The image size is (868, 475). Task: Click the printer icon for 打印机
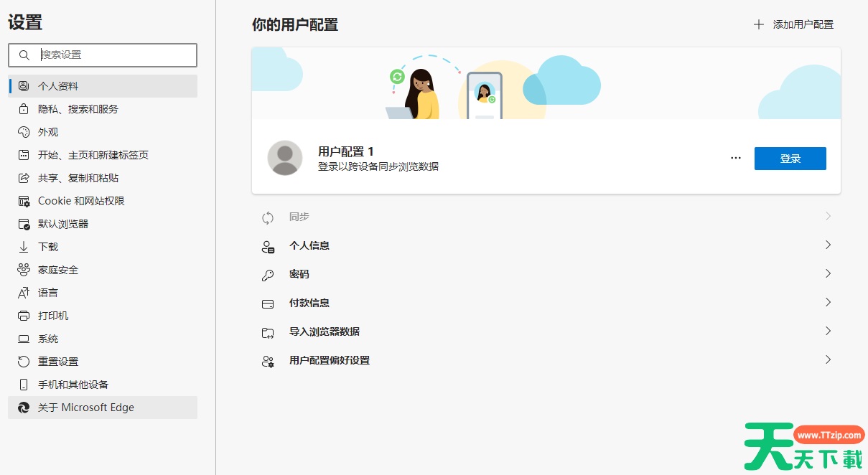[24, 316]
